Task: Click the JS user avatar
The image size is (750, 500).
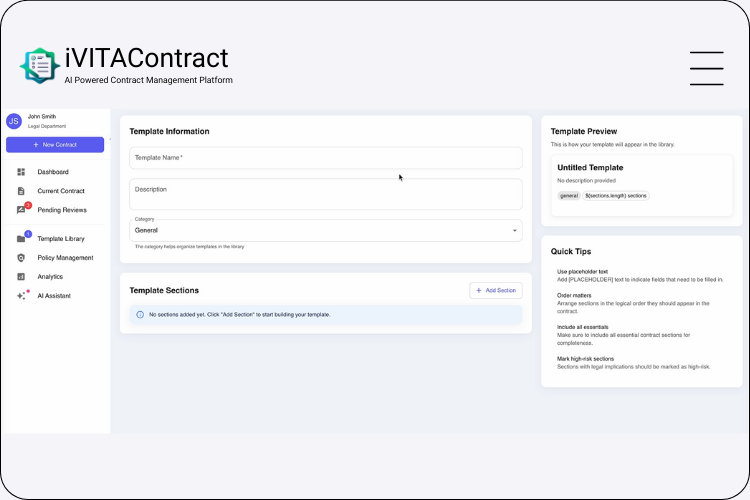Action: pos(14,121)
